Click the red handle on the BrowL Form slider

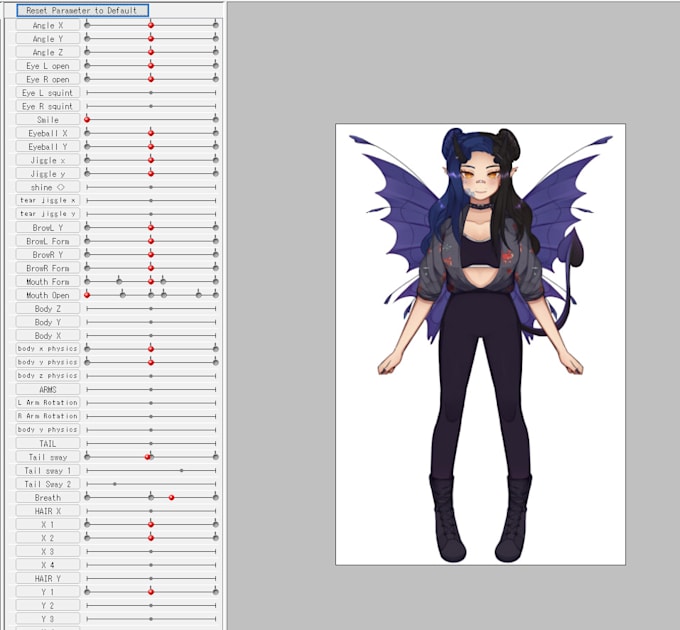pos(151,241)
